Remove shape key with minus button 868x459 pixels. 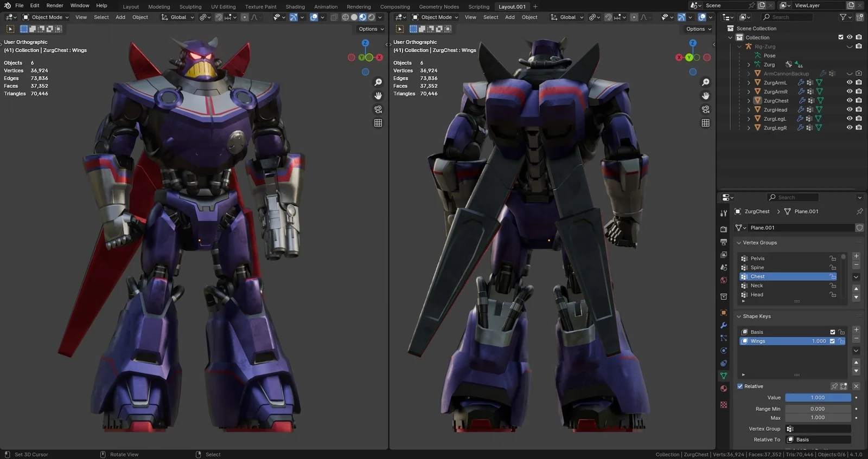point(856,339)
